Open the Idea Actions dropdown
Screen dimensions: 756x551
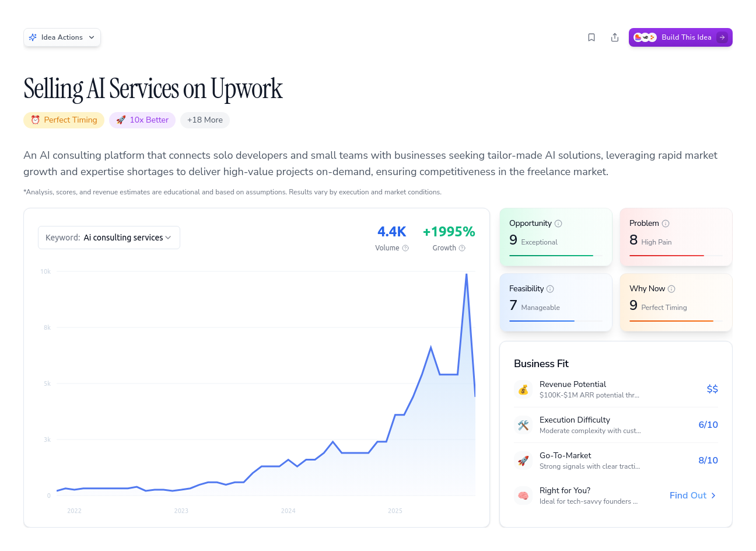point(62,37)
